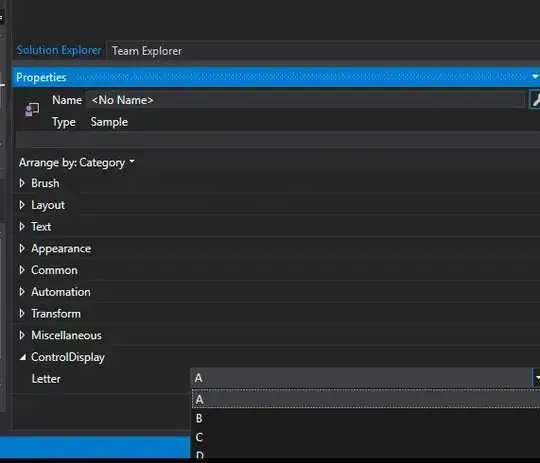This screenshot has width=540, height=463.
Task: Switch to the Team Explorer tab
Action: tap(147, 51)
